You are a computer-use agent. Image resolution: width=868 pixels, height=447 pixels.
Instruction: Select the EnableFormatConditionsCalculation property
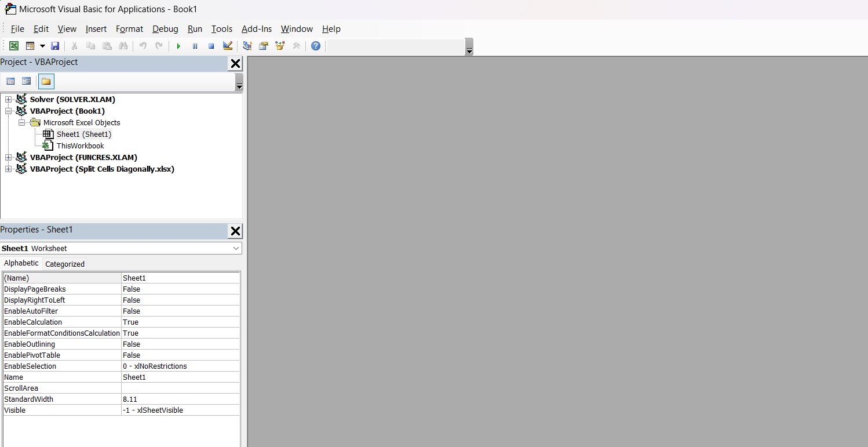(x=62, y=333)
